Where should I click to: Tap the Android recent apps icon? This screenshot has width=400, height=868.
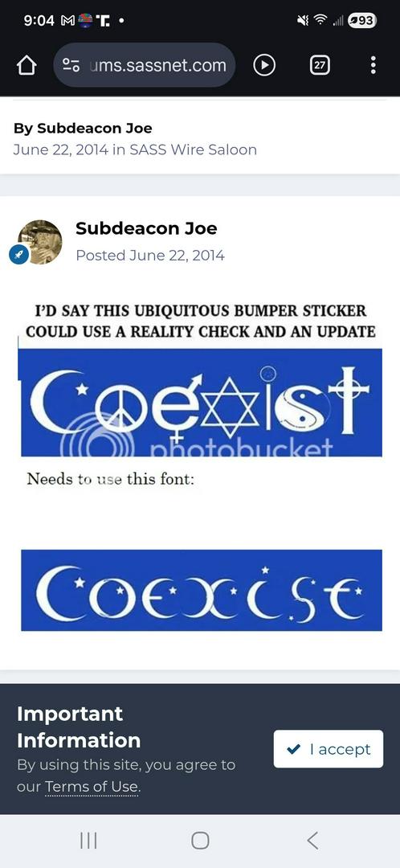point(88,841)
